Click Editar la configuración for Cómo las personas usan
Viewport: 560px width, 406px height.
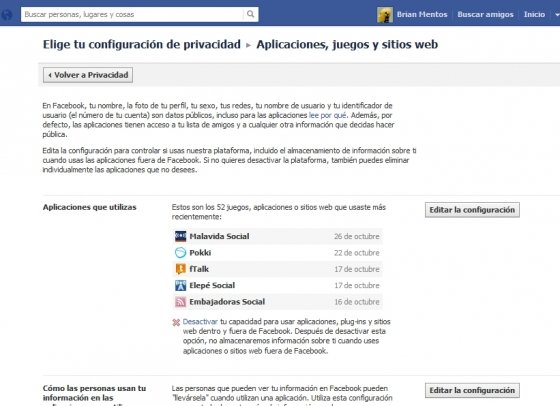(x=472, y=390)
